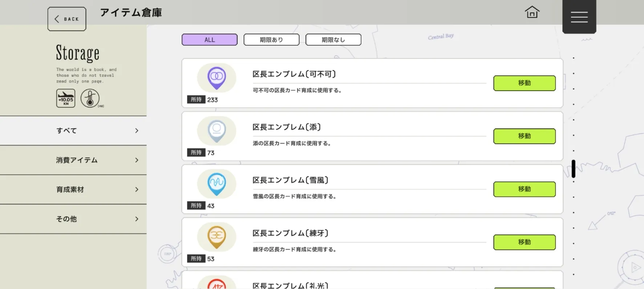Click the chevron beside その他

click(x=137, y=219)
